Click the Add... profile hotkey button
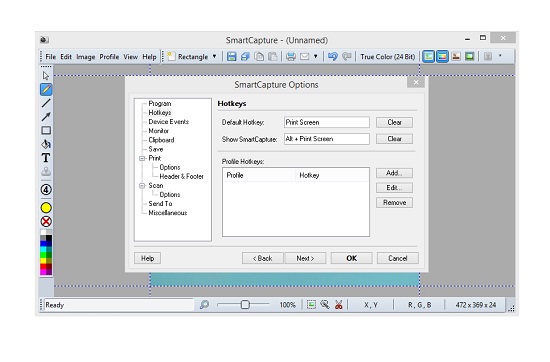This screenshot has width=550, height=362. click(394, 173)
